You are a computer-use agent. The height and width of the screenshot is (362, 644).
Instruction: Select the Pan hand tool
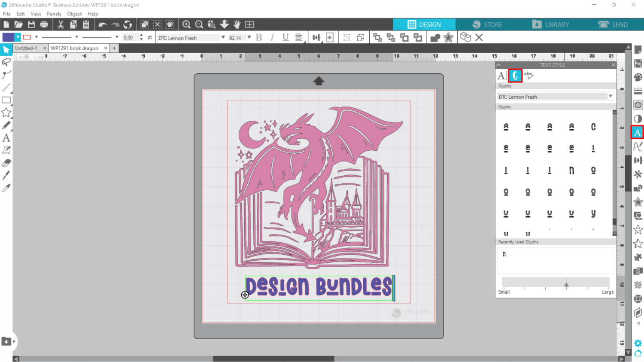[237, 24]
